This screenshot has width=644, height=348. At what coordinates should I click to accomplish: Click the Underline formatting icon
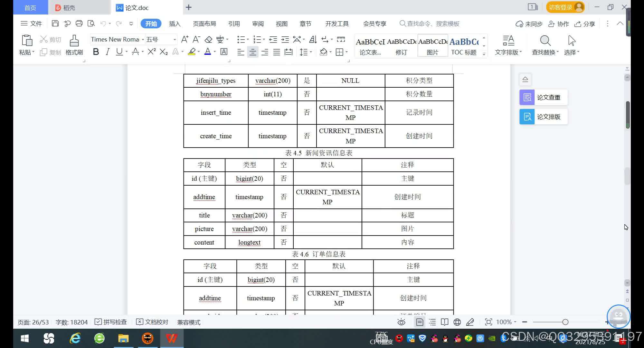[118, 52]
